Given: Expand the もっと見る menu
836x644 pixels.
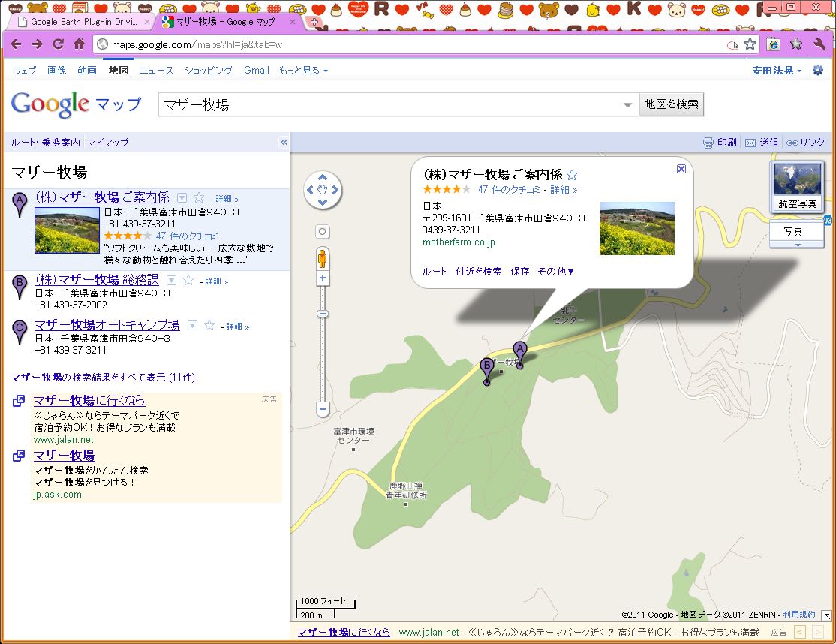Looking at the screenshot, I should 303,70.
